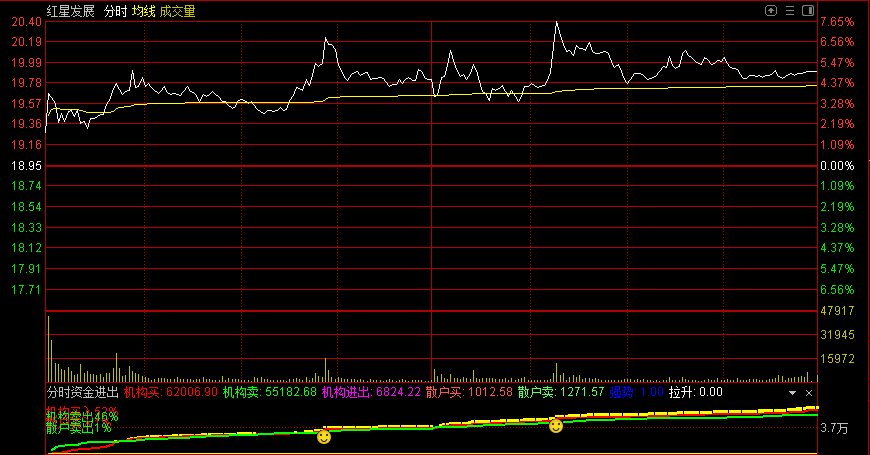This screenshot has width=870, height=455.
Task: Click the 20.40 price axis label
Action: (x=26, y=22)
